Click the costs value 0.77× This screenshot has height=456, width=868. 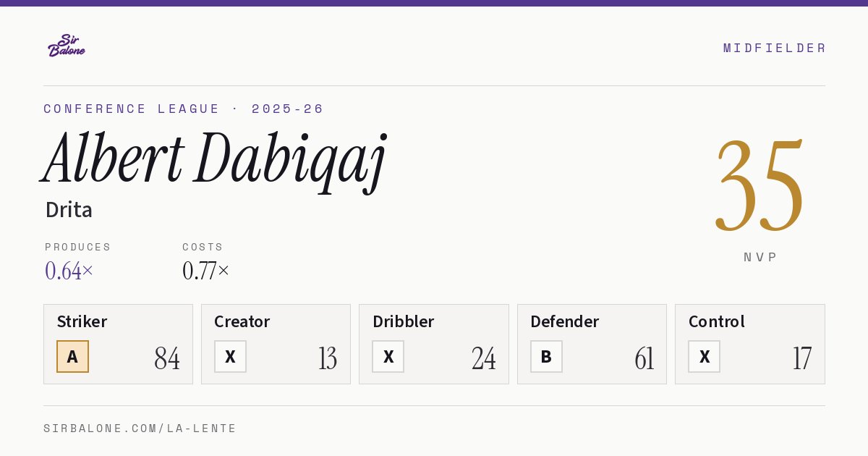(x=206, y=271)
